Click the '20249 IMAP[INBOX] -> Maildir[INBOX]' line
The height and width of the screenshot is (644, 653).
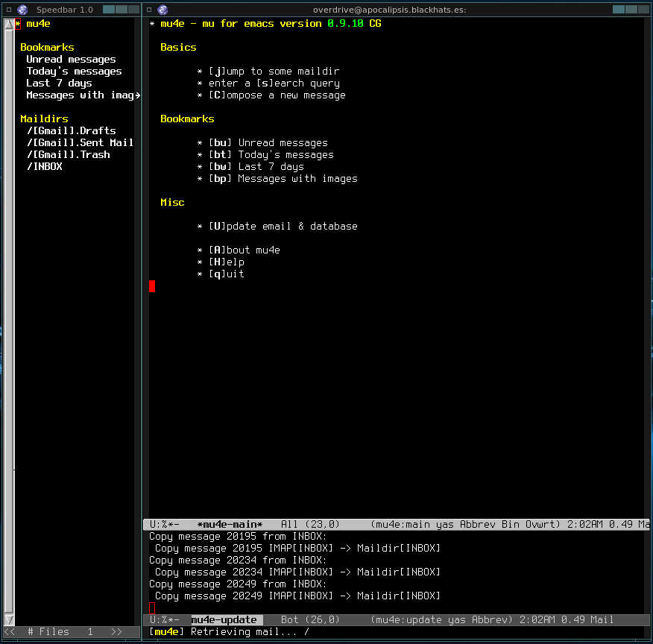point(297,596)
